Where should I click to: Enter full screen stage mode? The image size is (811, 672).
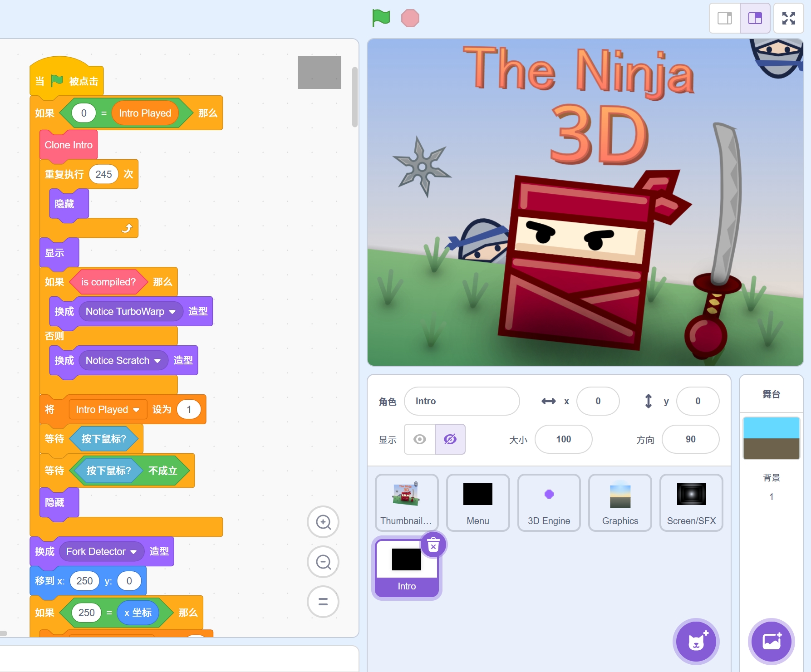[x=788, y=18]
